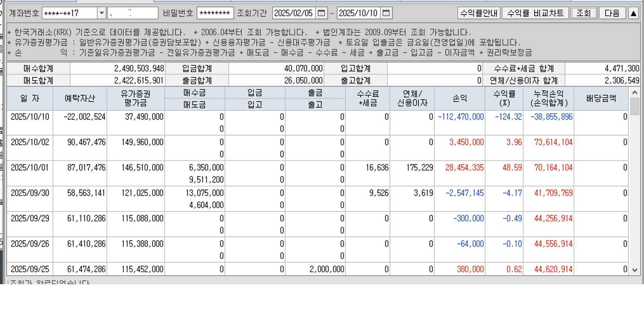Screen dimensions: 644x312
Task: Click the 유가증권 평가금 column header
Action: pyautogui.click(x=136, y=99)
